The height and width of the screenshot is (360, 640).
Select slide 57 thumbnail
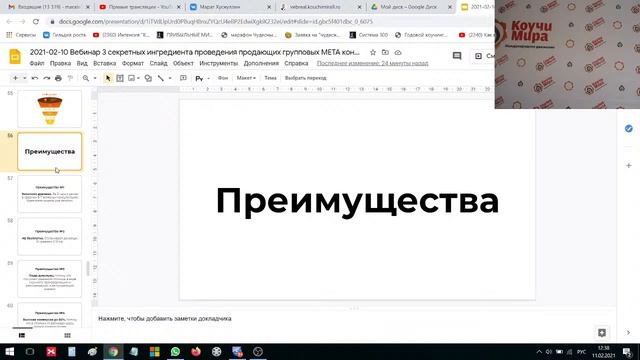(50, 194)
